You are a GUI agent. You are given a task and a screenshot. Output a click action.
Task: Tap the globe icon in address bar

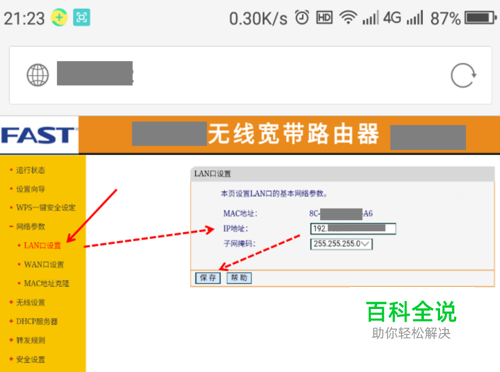(38, 75)
